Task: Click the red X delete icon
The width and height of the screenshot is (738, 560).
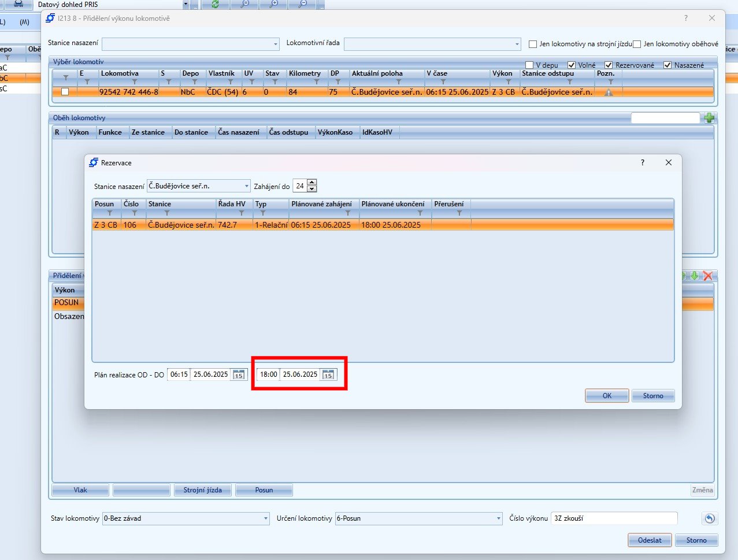Action: [707, 276]
